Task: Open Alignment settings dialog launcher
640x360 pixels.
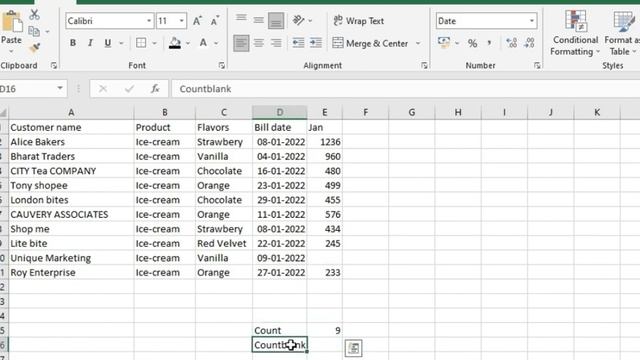Action: 424,65
